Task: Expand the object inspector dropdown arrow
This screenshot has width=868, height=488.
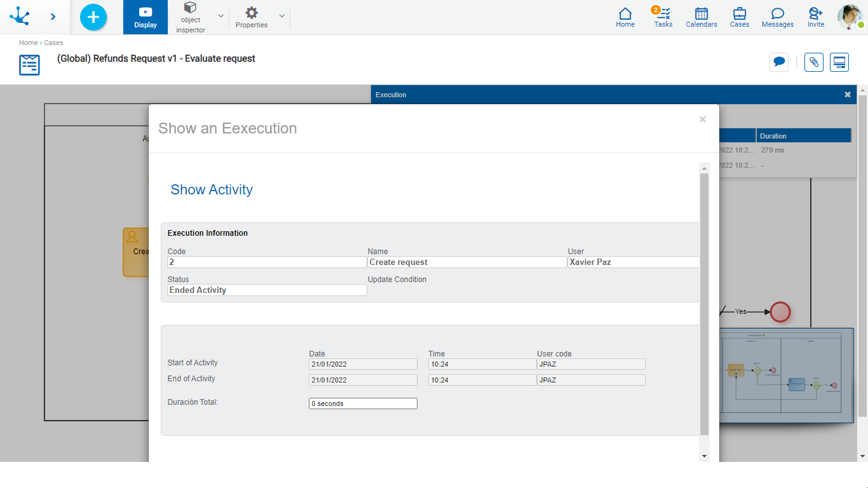Action: [220, 16]
